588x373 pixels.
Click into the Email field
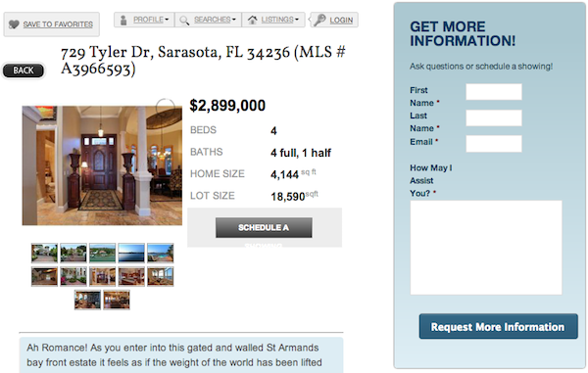(x=494, y=144)
